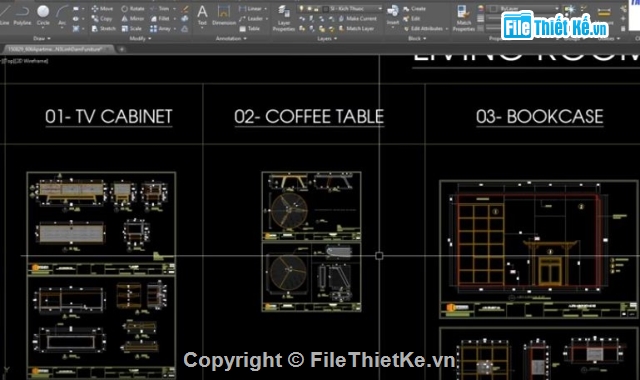Open the current layer dropdown list
The image size is (640, 380).
(x=380, y=8)
